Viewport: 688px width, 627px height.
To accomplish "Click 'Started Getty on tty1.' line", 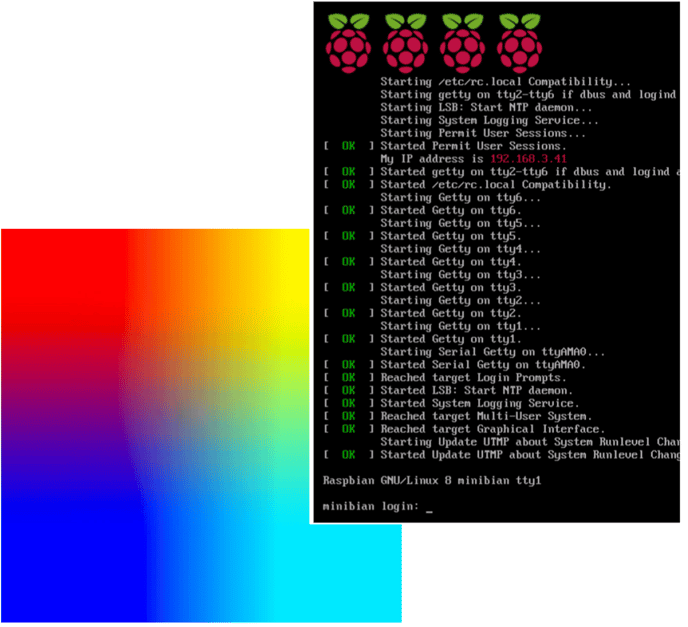I will (x=451, y=339).
